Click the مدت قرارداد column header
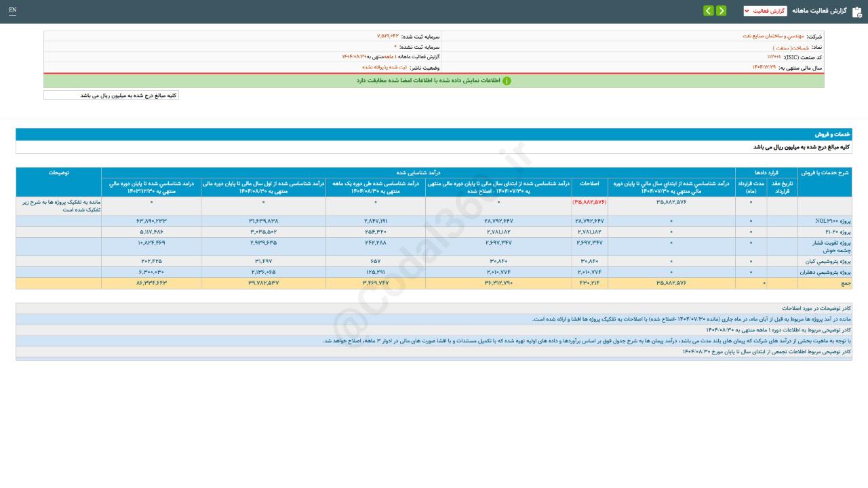This screenshot has height=488, width=868. pyautogui.click(x=751, y=187)
